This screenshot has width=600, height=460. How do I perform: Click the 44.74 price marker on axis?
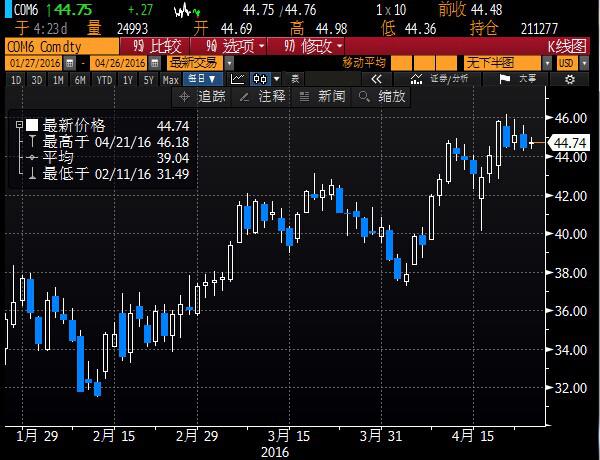point(568,144)
